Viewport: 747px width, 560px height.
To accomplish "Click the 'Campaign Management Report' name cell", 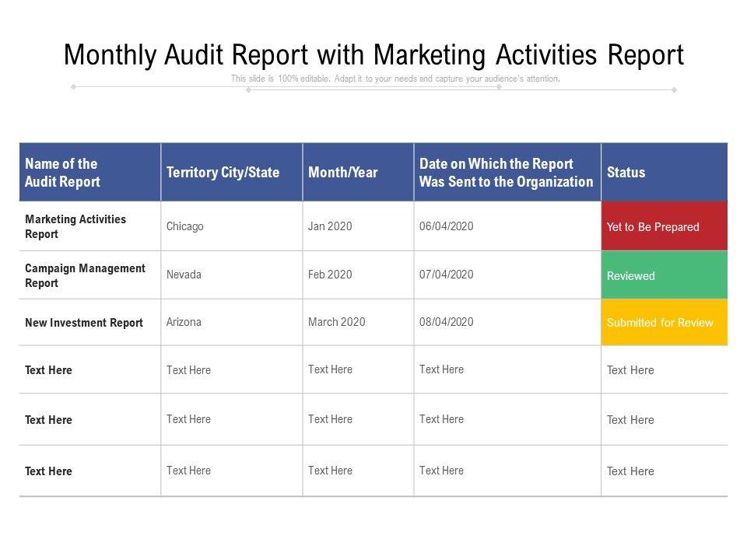I will (90, 275).
